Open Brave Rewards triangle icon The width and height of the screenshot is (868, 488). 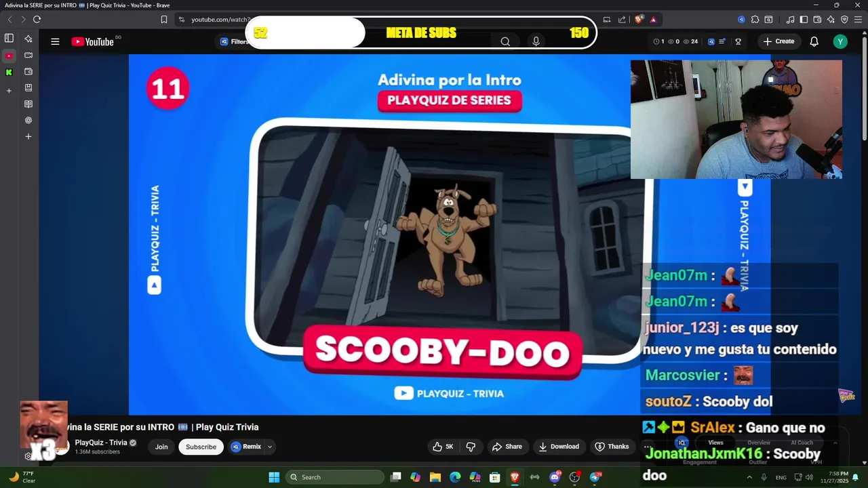[x=654, y=20]
